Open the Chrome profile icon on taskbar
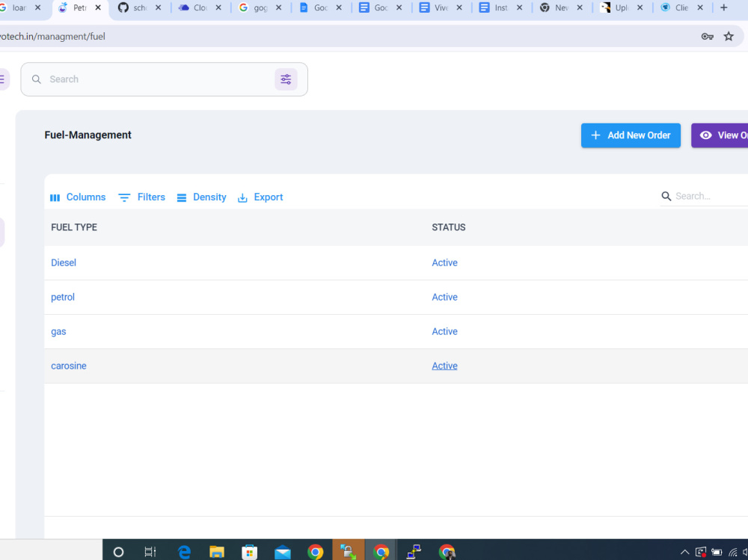748x560 pixels. coord(447,552)
